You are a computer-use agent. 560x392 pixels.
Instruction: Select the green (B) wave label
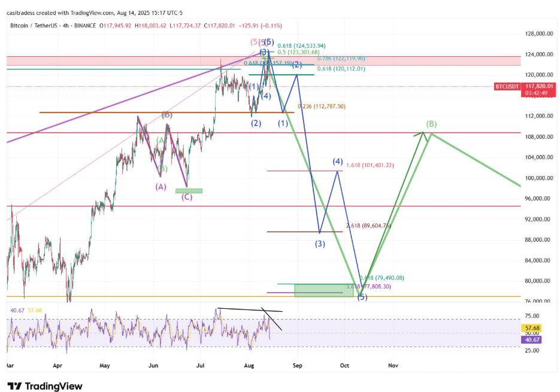(431, 124)
